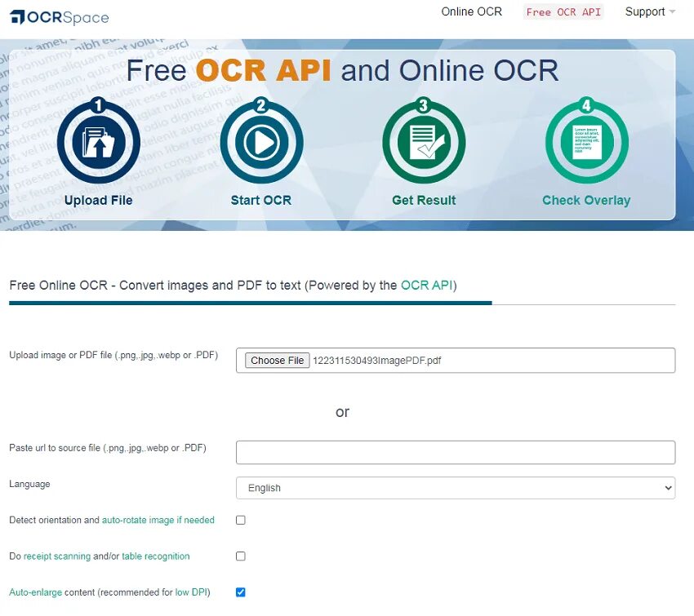Click the Check Overlay label text
This screenshot has width=694, height=616.
tap(586, 201)
